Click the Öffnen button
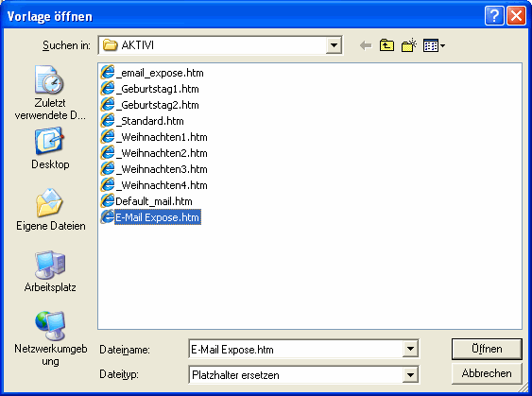This screenshot has height=396, width=532. (x=487, y=349)
